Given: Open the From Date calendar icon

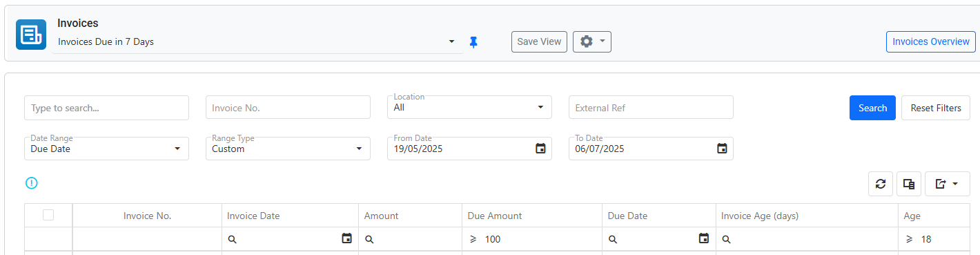Looking at the screenshot, I should (541, 149).
